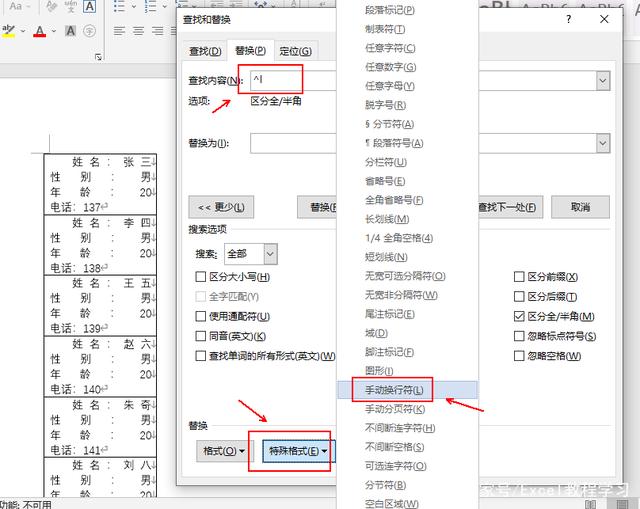Viewport: 640px width, 509px height.
Task: Enable 区分后缀(T) checkbox
Action: coord(519,297)
